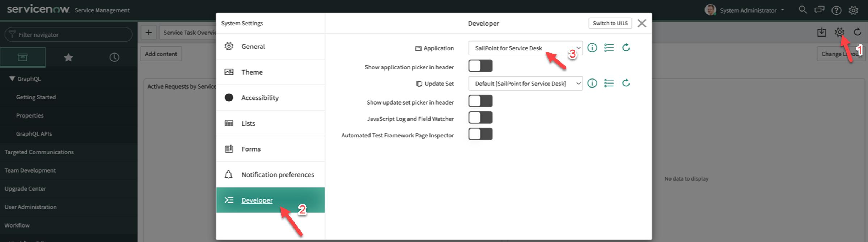This screenshot has width=868, height=242.
Task: Show Application record info icon
Action: tap(592, 48)
